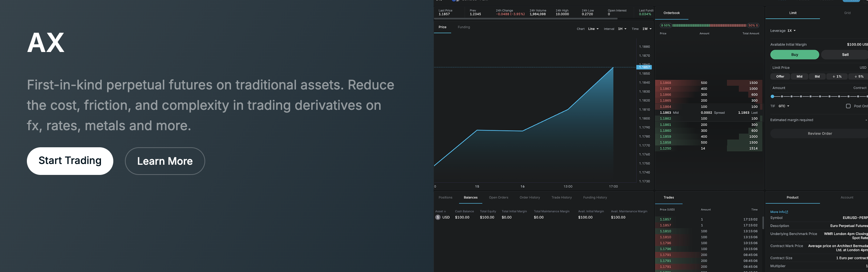The height and width of the screenshot is (272, 868).
Task: Switch to the Limit order tab
Action: pos(793,13)
